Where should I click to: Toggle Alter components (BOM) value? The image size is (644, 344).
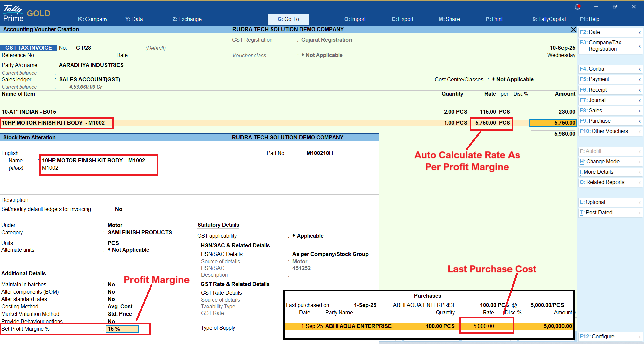111,292
